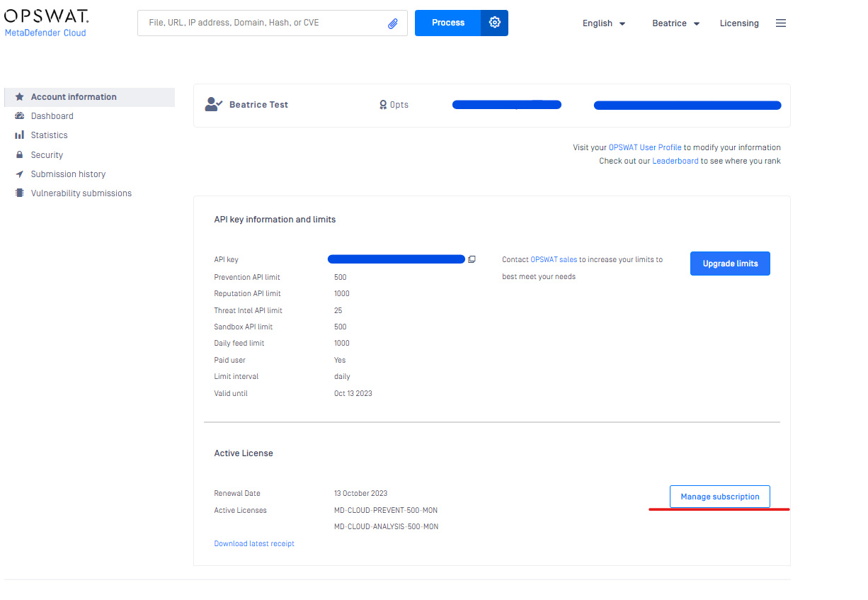Select the Valid until date Oct 13 2023
Screen dimensions: 868x600
coord(353,393)
